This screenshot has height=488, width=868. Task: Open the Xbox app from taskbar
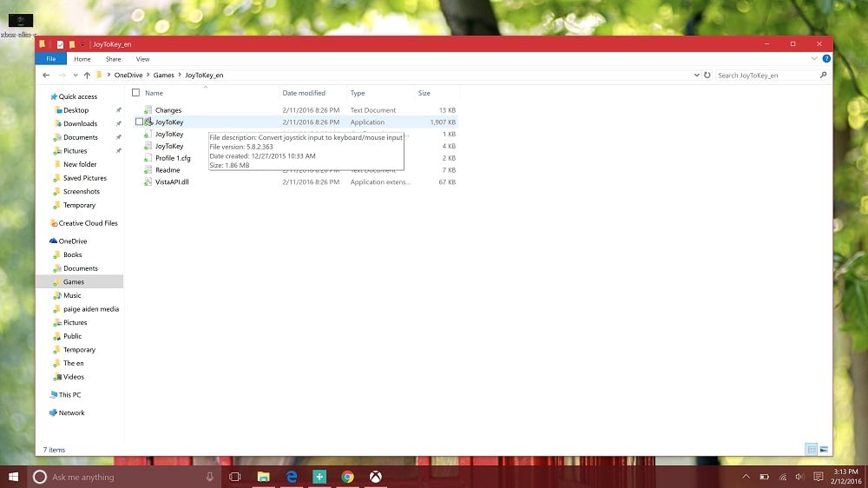tap(375, 477)
